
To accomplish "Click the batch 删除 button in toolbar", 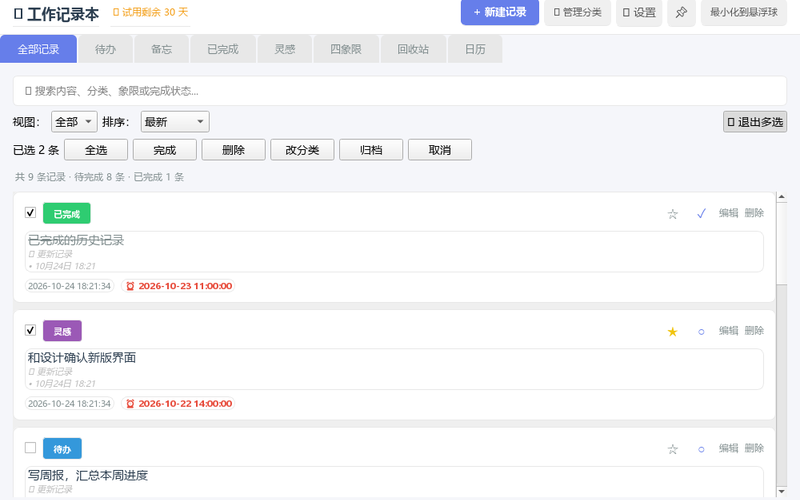I will pos(234,150).
